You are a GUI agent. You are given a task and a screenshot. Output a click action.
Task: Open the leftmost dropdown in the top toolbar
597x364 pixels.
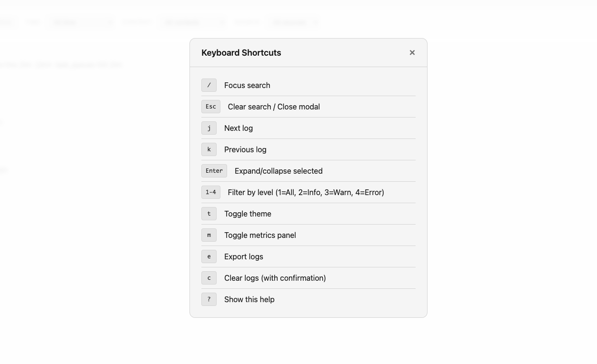(x=83, y=22)
